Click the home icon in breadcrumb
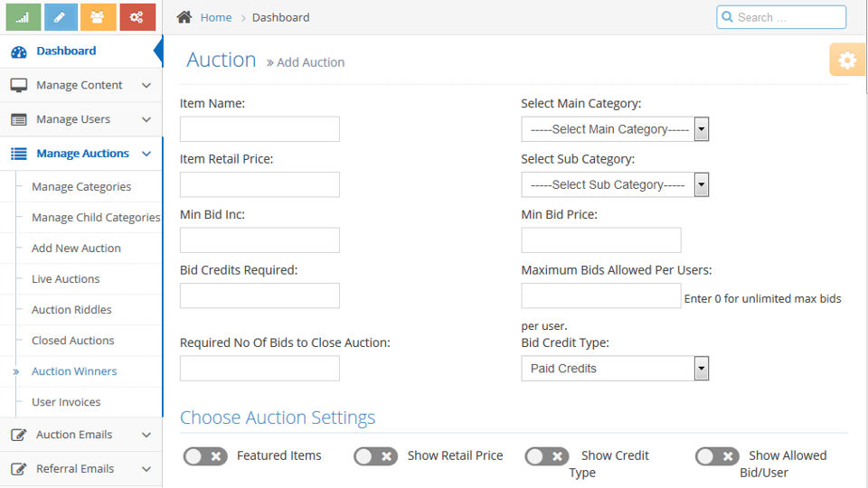 (184, 17)
